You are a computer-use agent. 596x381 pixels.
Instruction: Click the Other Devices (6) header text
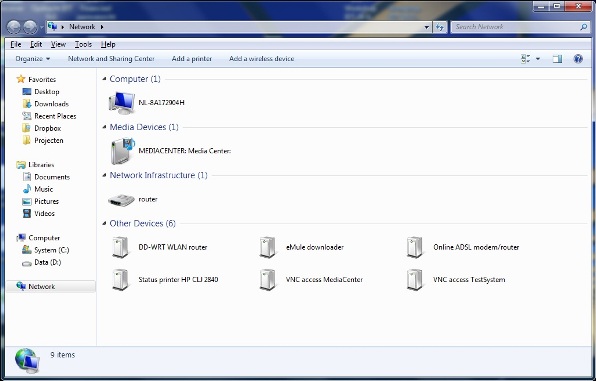(143, 224)
